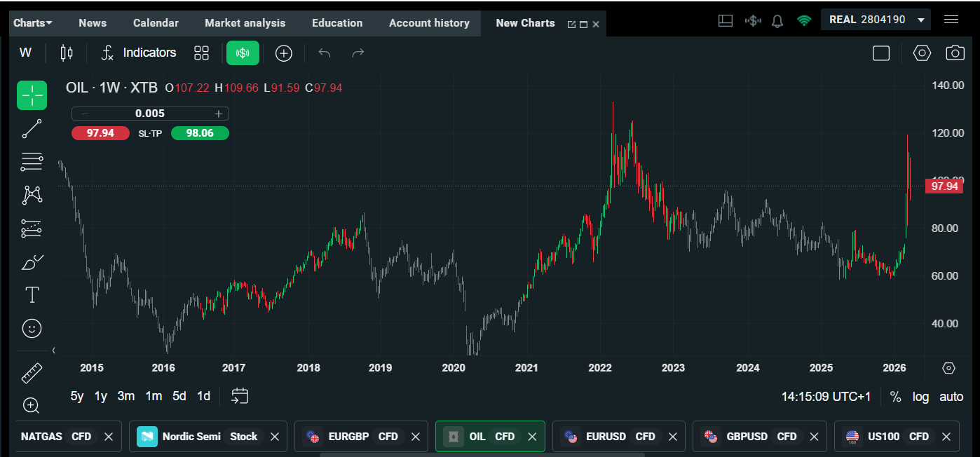980x457 pixels.
Task: Open the emoji sticker tool
Action: pyautogui.click(x=32, y=328)
